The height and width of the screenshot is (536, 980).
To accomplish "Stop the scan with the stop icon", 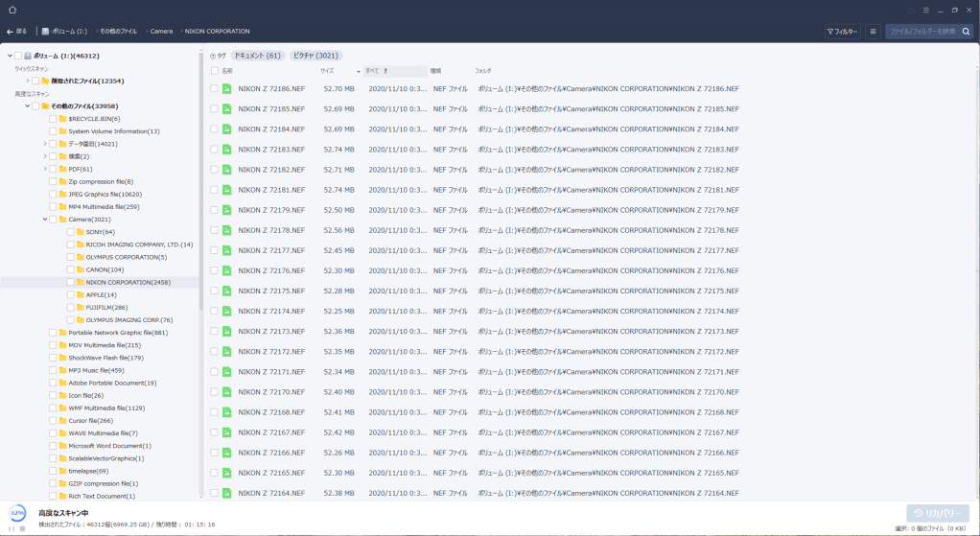I will pyautogui.click(x=22, y=527).
